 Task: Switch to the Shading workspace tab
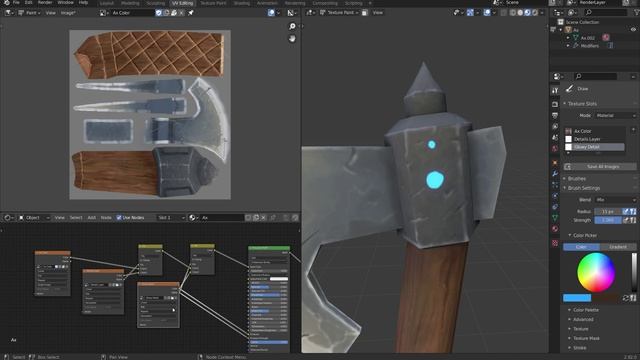[x=242, y=3]
